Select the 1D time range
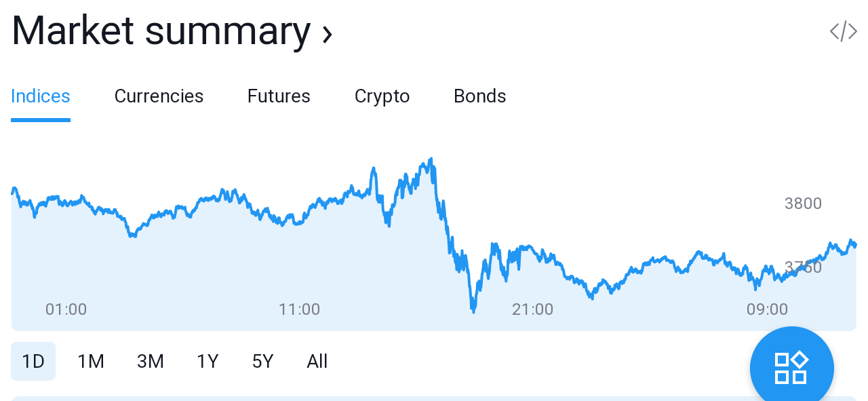Screen dimensions: 868x401 click(x=33, y=362)
